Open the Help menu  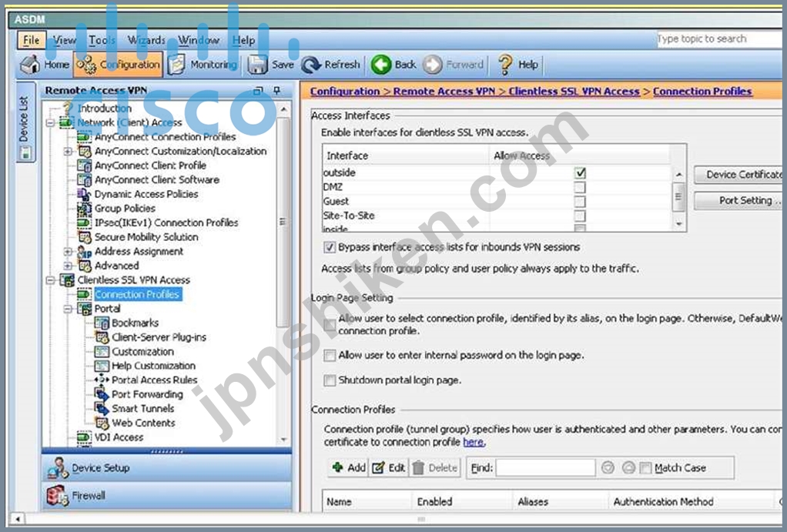[243, 40]
